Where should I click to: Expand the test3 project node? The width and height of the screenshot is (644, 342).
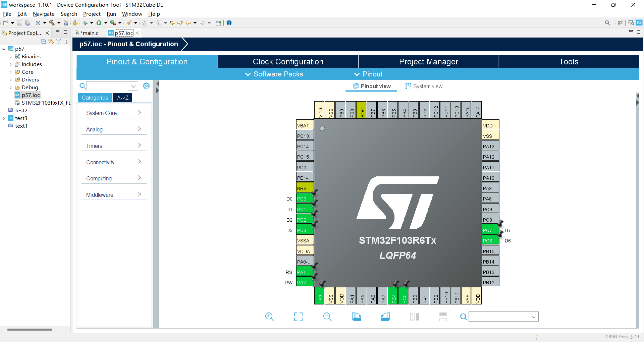pos(4,118)
